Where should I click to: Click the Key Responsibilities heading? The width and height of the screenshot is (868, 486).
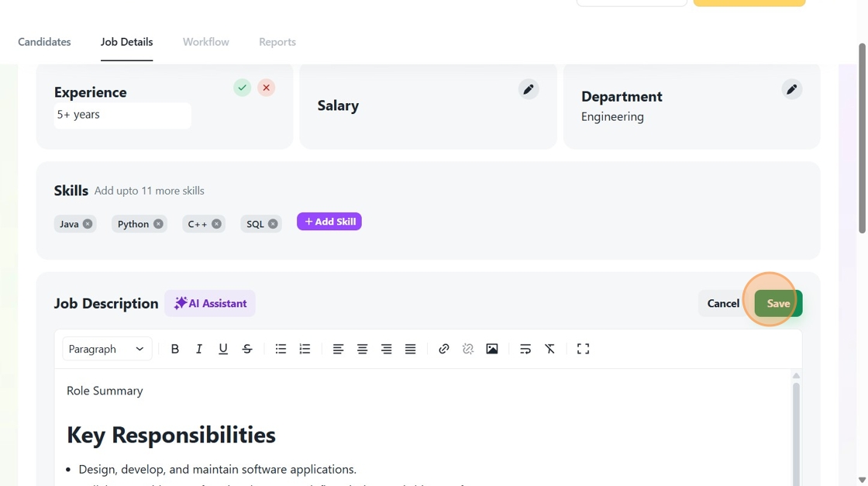pos(171,435)
